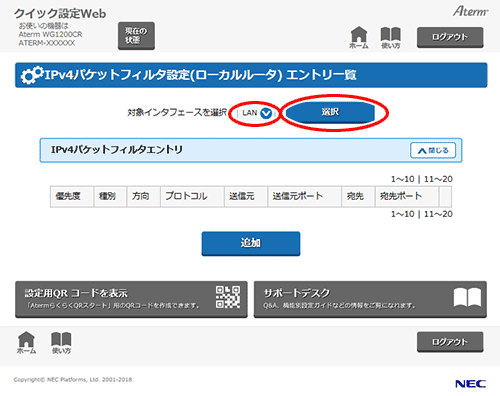Click the ログアウト button in the footer
The image size is (500, 396).
450,342
